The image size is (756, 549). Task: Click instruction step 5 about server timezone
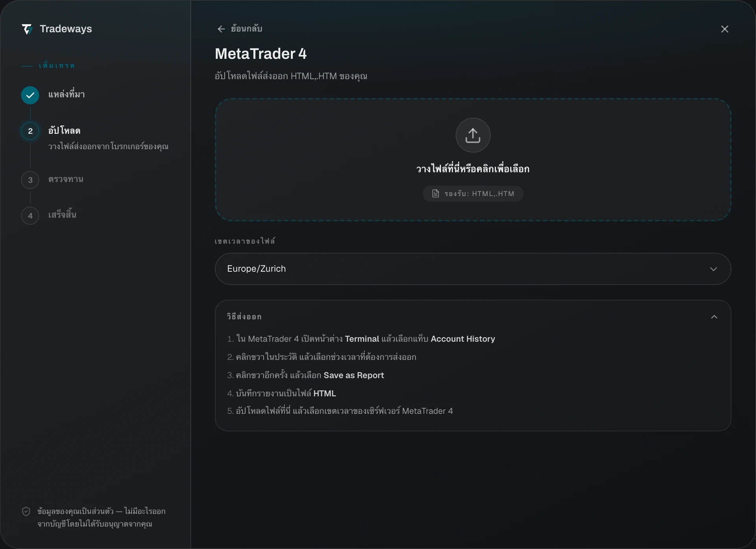[340, 411]
